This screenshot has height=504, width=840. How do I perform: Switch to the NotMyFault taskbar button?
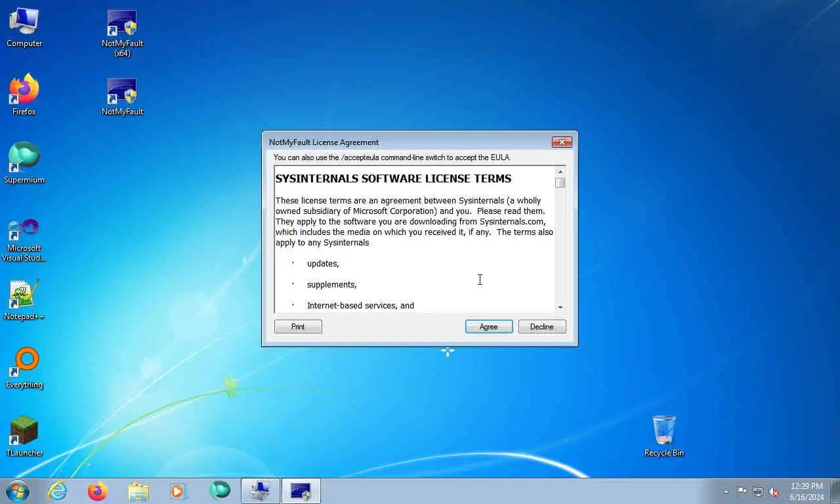301,491
